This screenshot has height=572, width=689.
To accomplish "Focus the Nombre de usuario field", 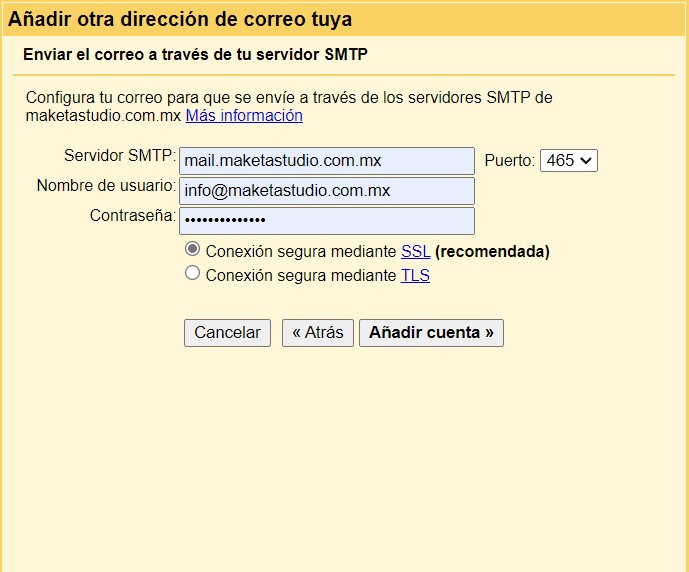I will (326, 190).
